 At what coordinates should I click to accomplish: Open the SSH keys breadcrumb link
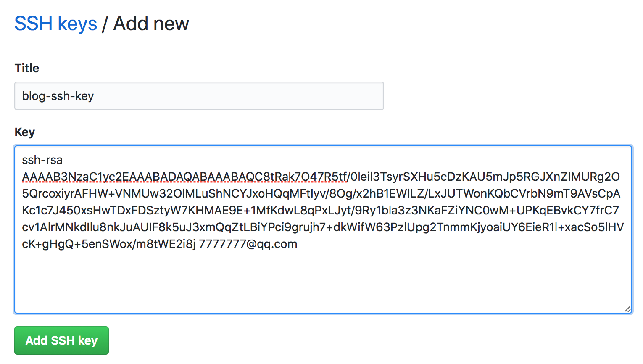[55, 24]
